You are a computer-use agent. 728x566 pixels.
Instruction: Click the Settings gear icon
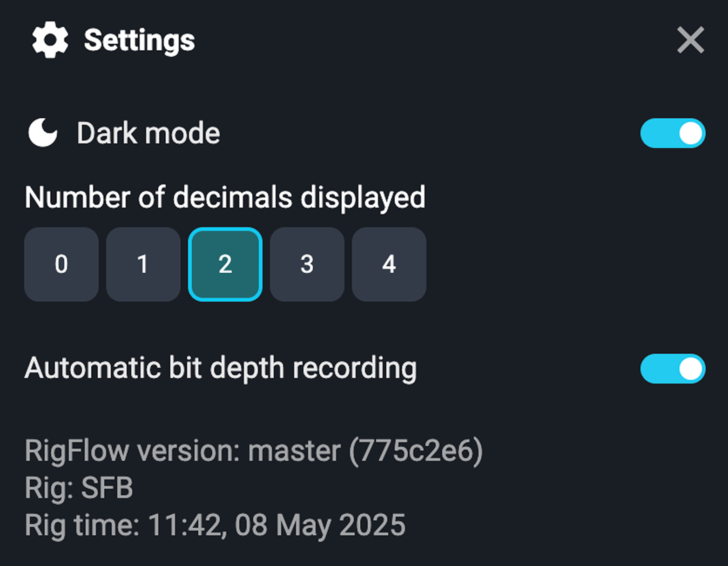point(50,40)
